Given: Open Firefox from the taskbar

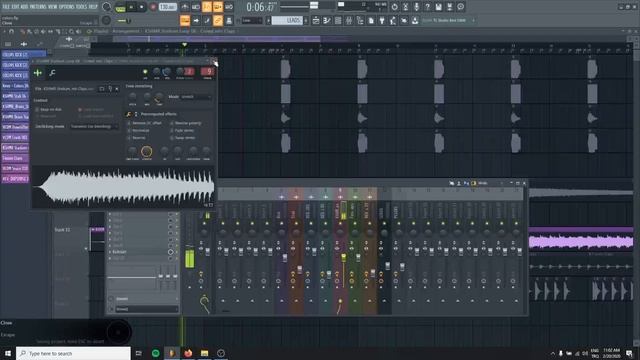Looking at the screenshot, I should click(188, 353).
